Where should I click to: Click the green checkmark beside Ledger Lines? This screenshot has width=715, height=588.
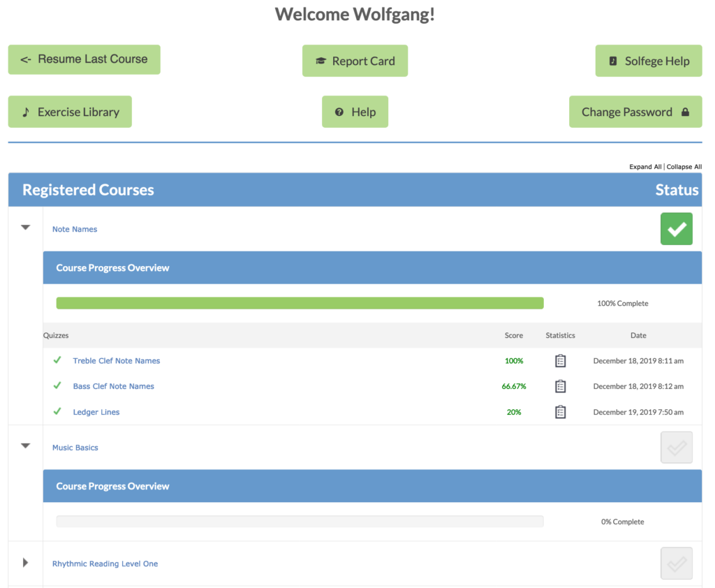point(57,411)
